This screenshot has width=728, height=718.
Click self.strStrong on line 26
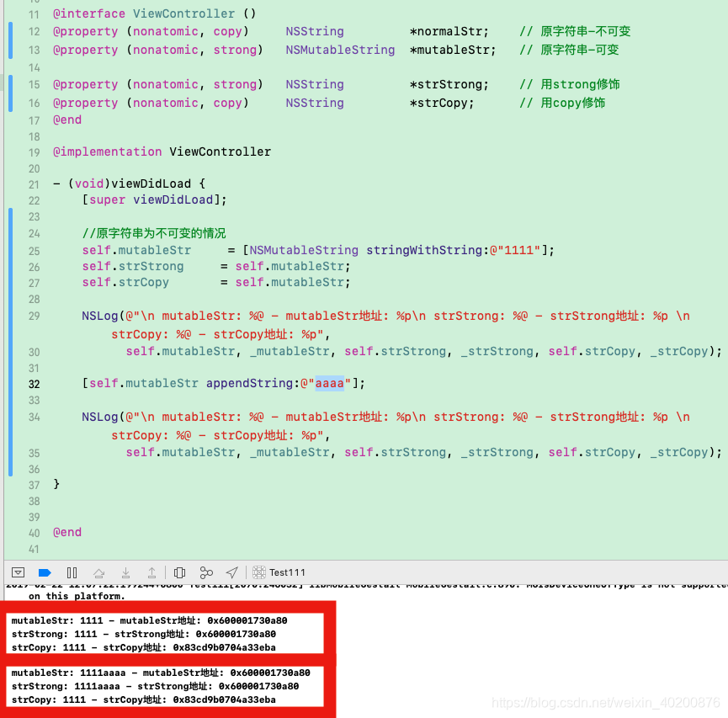pyautogui.click(x=133, y=266)
